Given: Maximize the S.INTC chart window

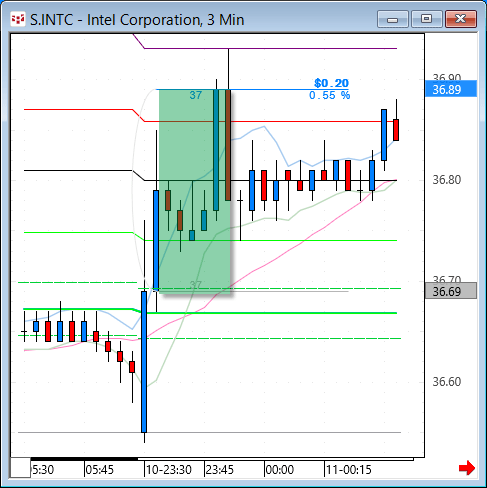Looking at the screenshot, I should (426, 19).
